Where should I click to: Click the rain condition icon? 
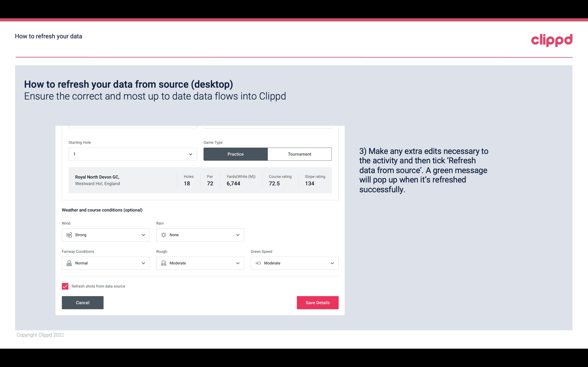(163, 235)
